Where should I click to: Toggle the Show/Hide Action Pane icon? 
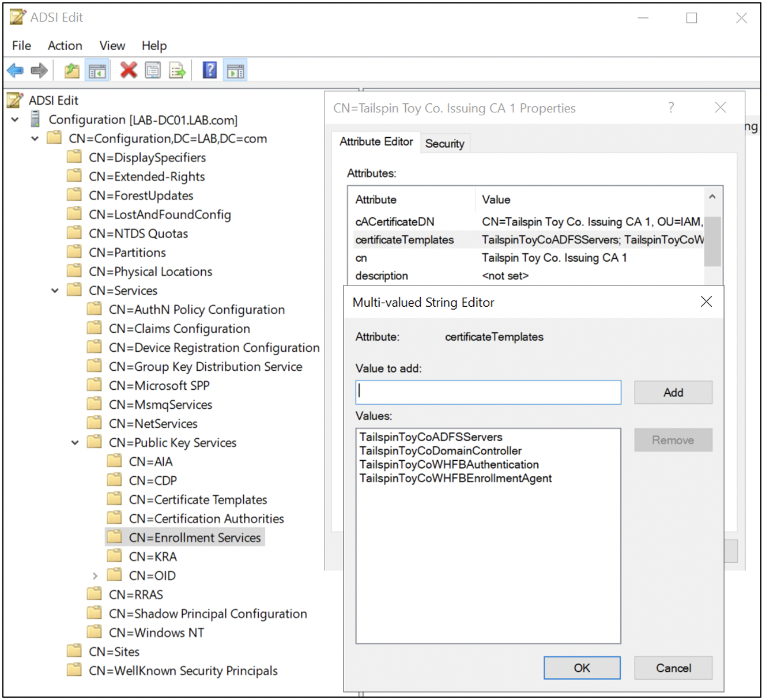[x=235, y=71]
